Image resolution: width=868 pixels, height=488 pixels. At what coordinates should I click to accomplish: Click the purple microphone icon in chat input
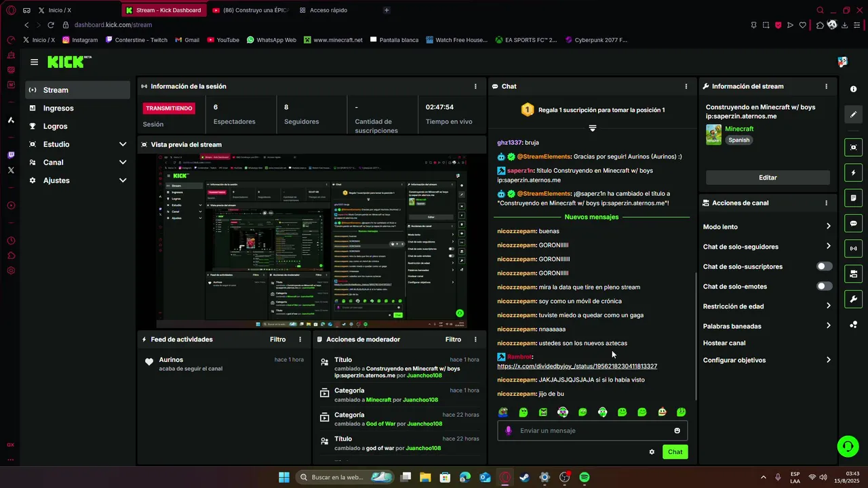509,430
